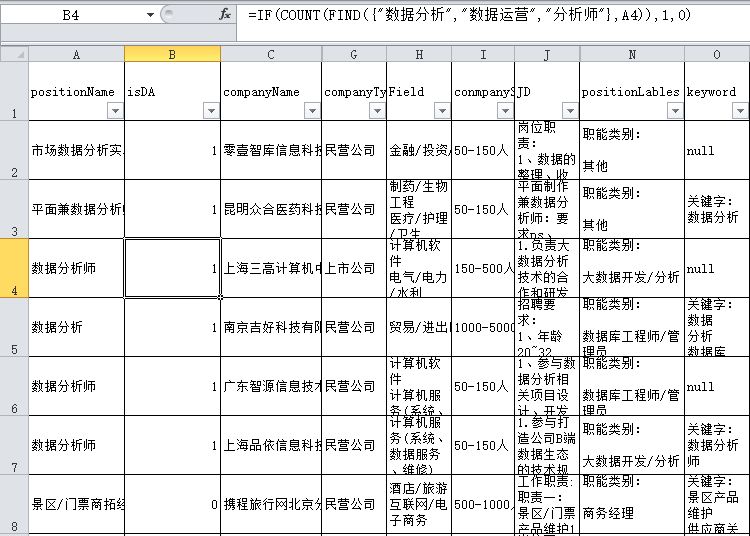Click the 商务经理 cell in row 8

tap(632, 504)
